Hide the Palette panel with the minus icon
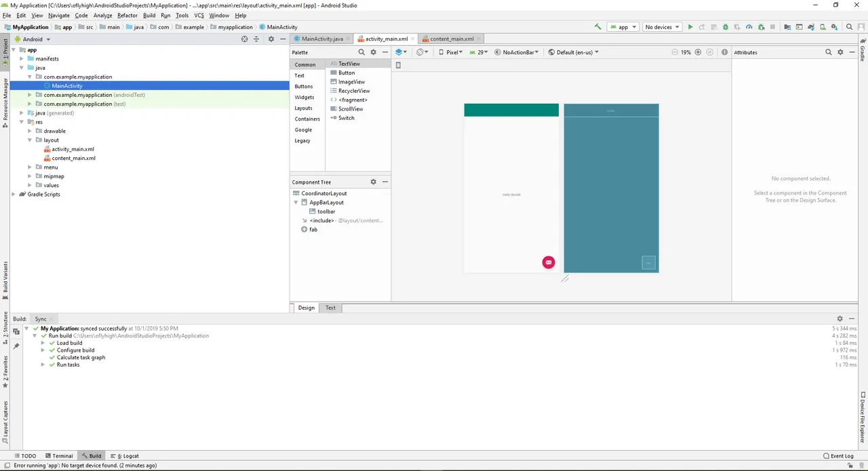868x471 pixels. tap(384, 52)
